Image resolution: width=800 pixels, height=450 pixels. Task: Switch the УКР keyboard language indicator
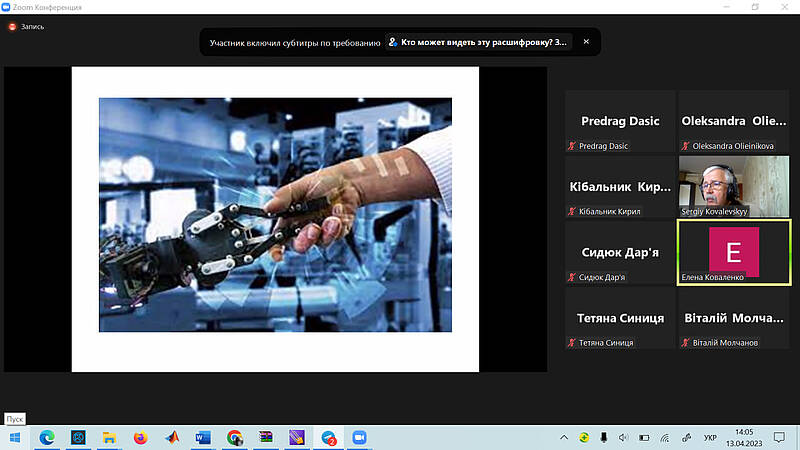(710, 437)
